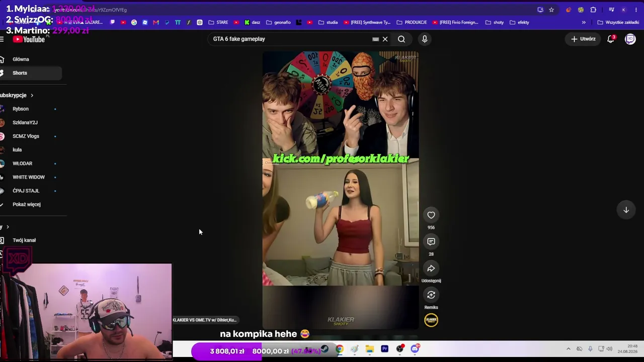Viewport: 644px width, 362px height.
Task: Open the PRODUKCJE bookmarks folder
Action: coord(412,22)
